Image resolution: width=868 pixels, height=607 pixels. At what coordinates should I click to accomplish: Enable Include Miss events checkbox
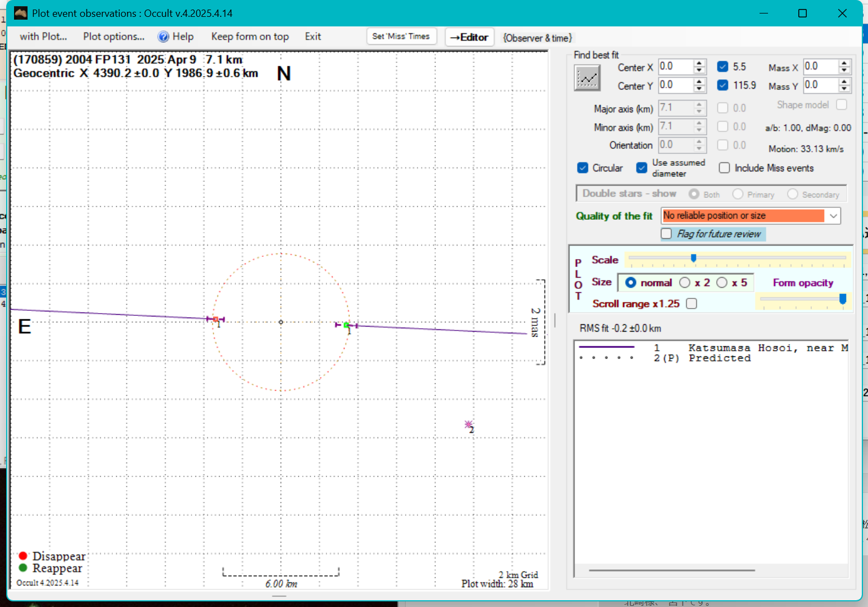coord(725,168)
